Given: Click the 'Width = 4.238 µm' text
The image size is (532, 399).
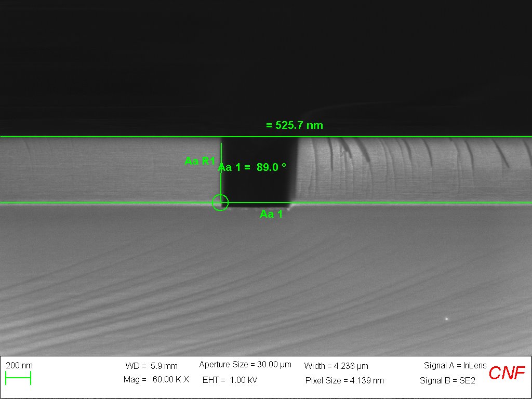Looking at the screenshot, I should point(336,366).
